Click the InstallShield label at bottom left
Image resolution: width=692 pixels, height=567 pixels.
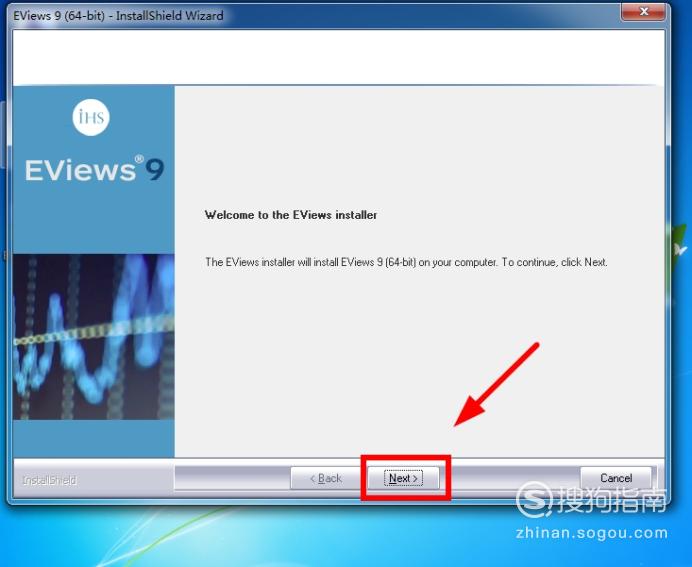(x=49, y=480)
